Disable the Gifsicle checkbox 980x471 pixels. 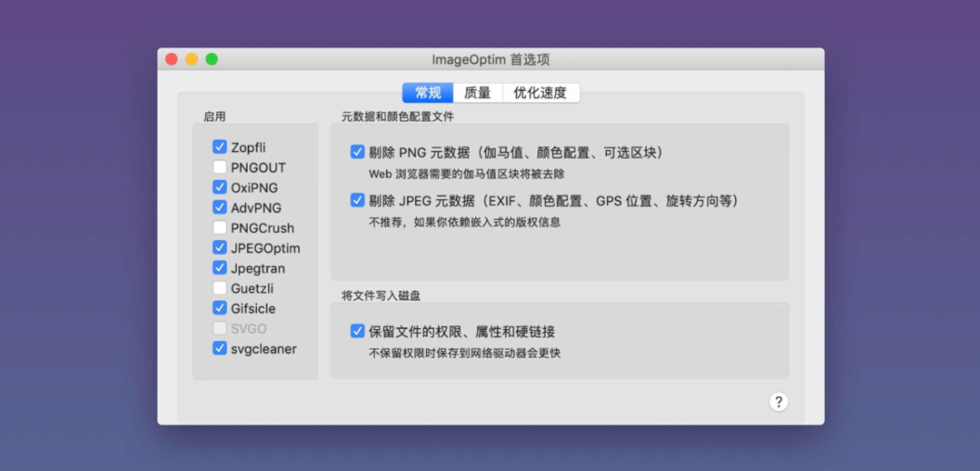(220, 309)
